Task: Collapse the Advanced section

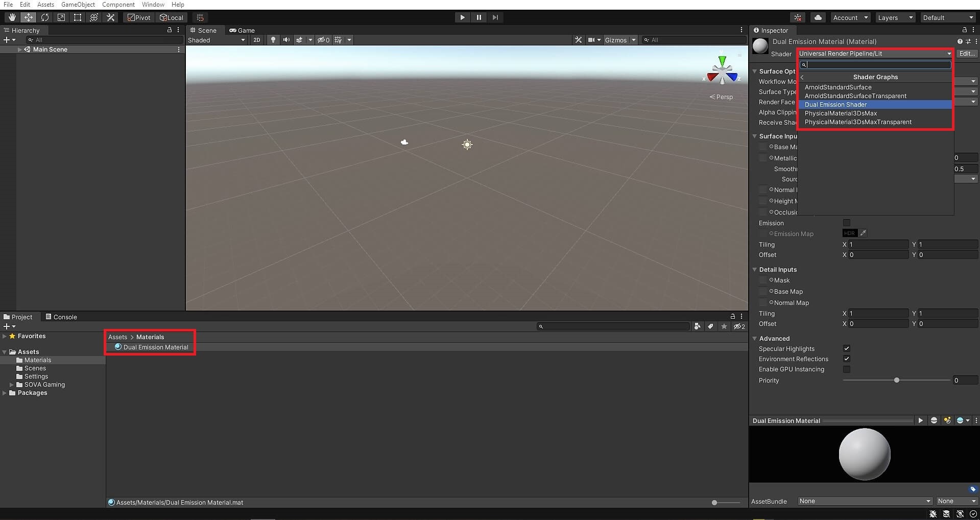Action: click(x=755, y=338)
